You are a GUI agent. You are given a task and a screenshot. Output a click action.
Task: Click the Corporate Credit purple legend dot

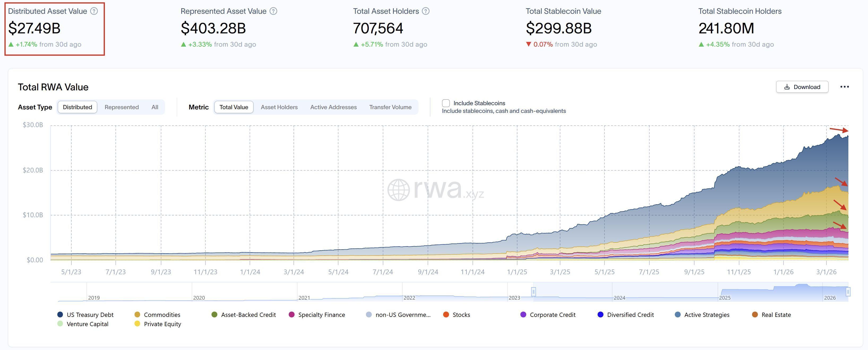[523, 315]
